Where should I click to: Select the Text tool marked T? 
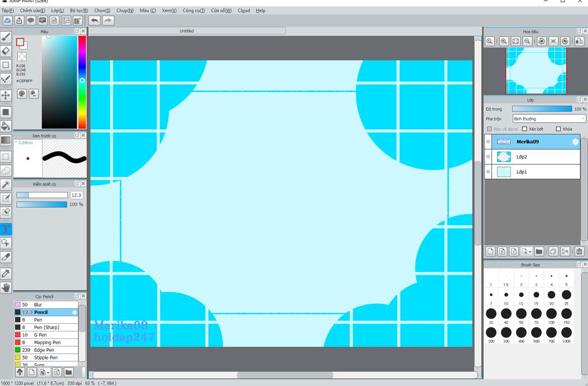coord(6,229)
